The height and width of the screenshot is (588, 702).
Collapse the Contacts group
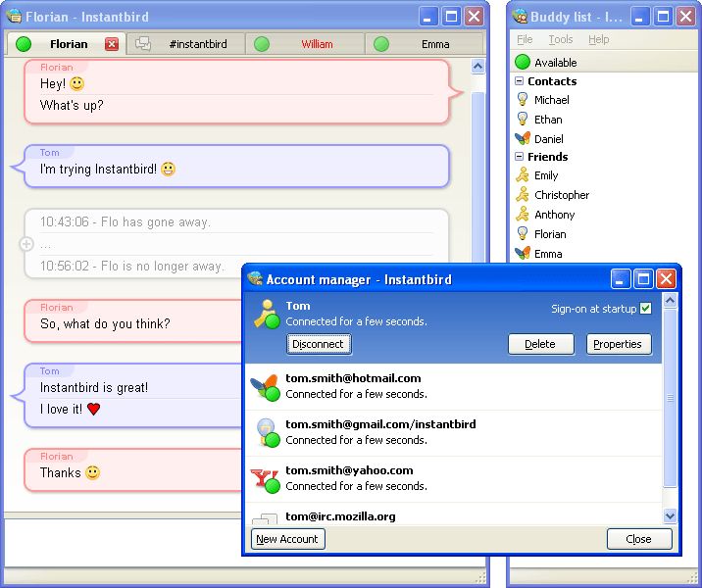coord(520,81)
